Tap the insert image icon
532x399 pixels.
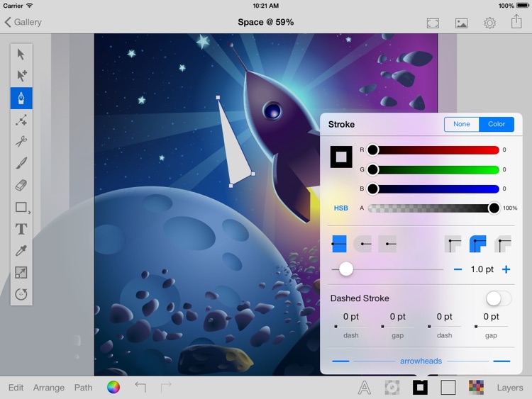[461, 23]
